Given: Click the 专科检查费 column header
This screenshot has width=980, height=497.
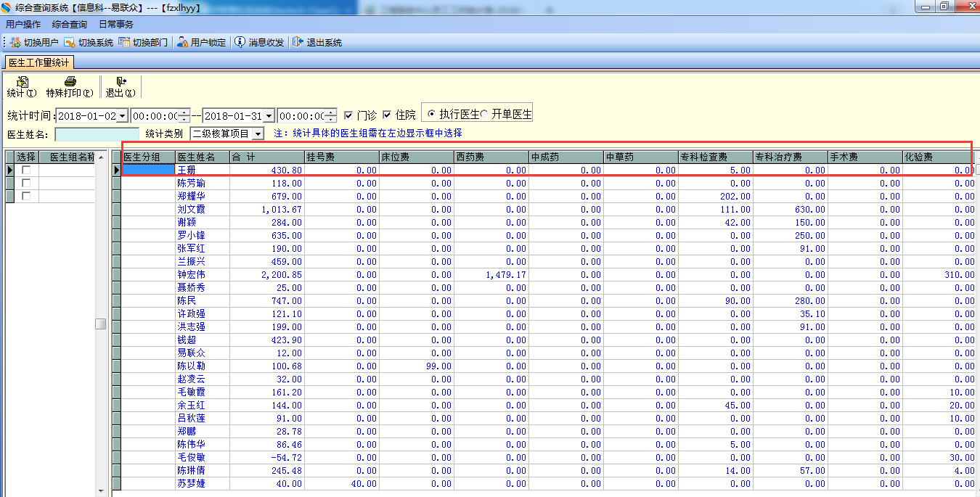Looking at the screenshot, I should tap(716, 157).
